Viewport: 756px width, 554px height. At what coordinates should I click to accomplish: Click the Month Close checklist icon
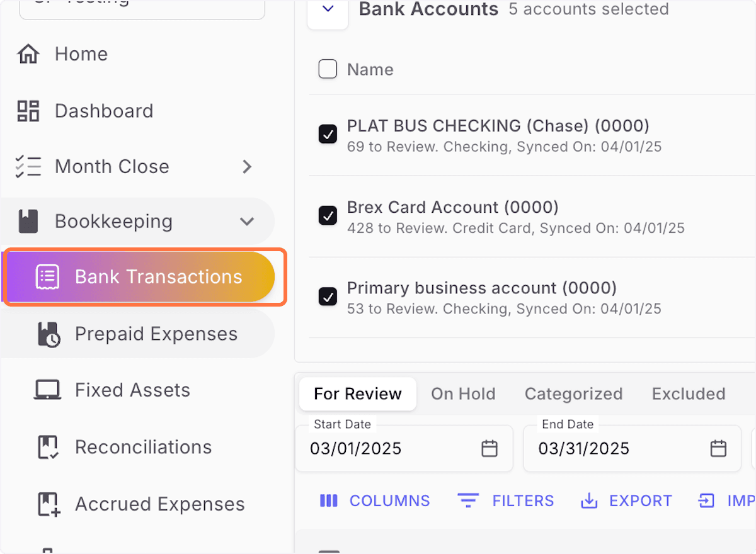(x=28, y=166)
